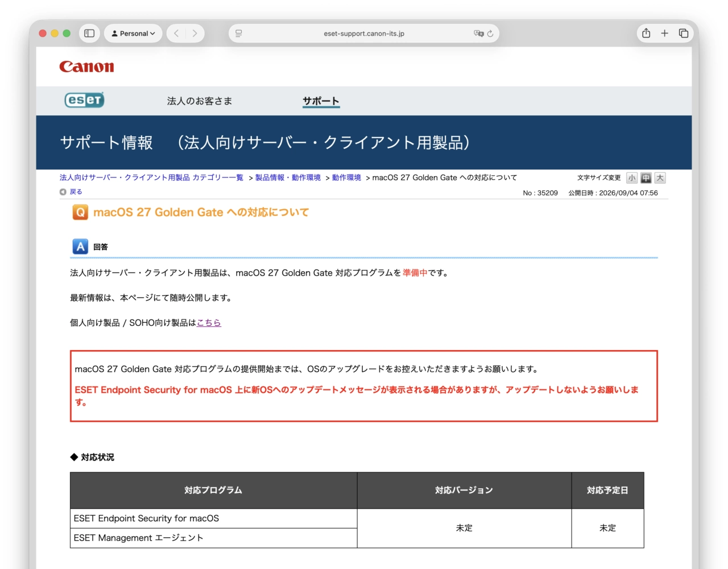The image size is (728, 569).
Task: Click the 未定 cell under 対応バージョン
Action: [x=464, y=528]
